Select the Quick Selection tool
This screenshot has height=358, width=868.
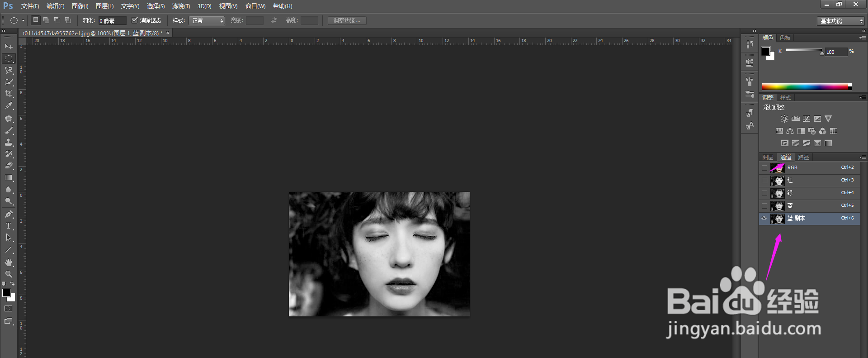coord(9,82)
